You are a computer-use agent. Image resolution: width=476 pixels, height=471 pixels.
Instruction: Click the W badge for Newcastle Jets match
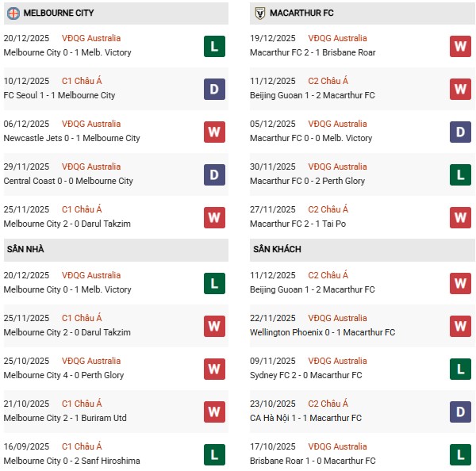point(214,132)
